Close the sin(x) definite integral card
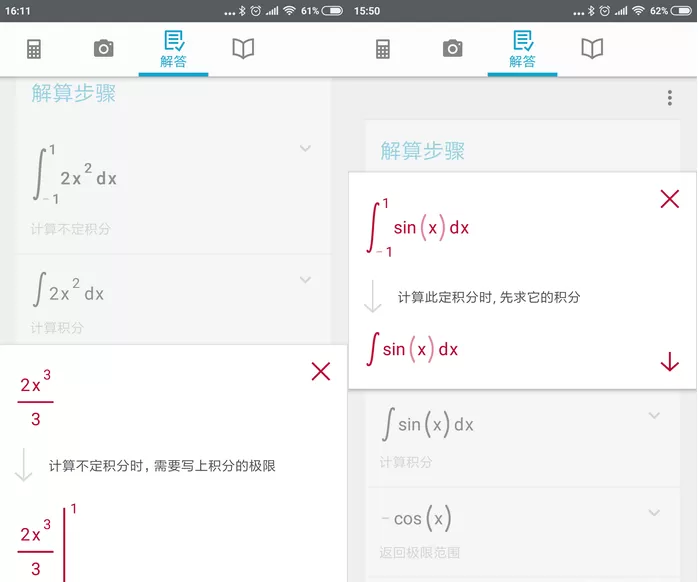Viewport: 698px width, 582px height. 670,199
